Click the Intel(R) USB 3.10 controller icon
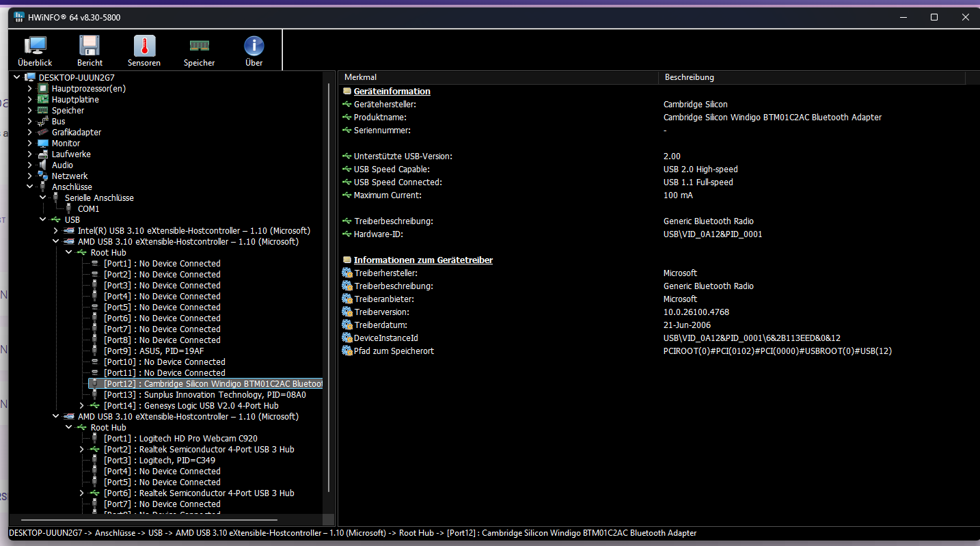Screen dimensions: 980x546 coord(69,230)
